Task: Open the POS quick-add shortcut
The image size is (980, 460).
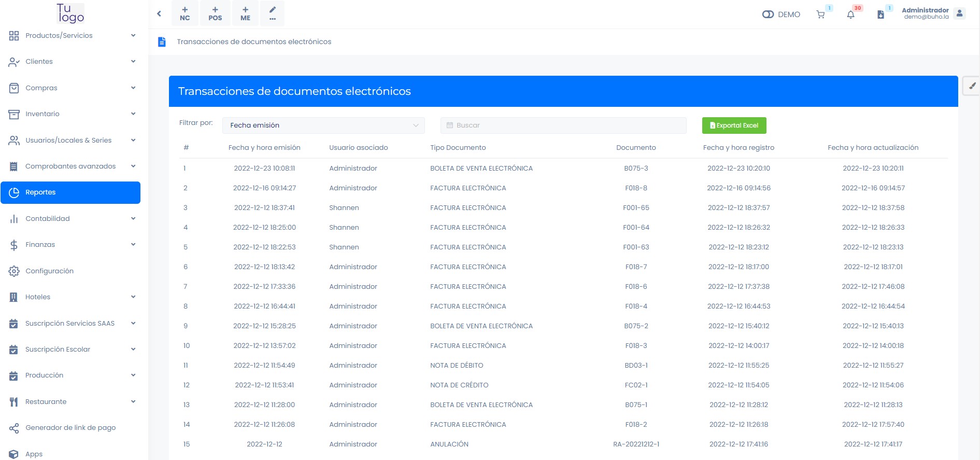Action: coord(215,13)
